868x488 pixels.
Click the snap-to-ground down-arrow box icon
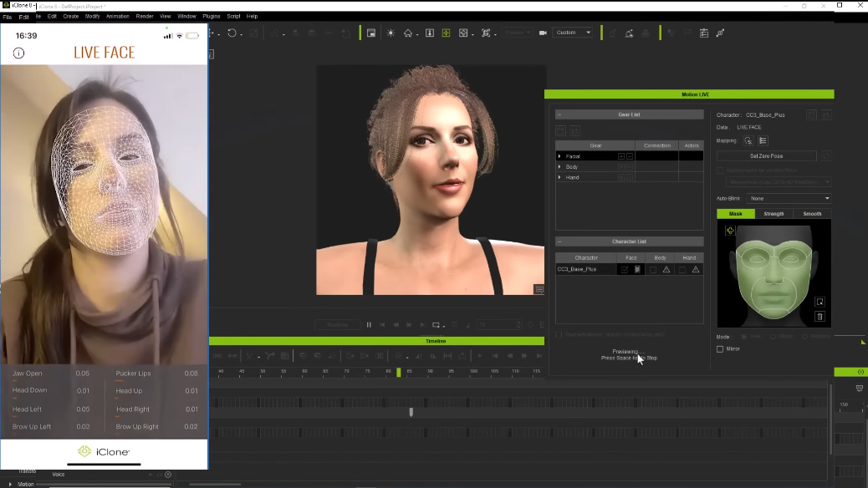(430, 33)
